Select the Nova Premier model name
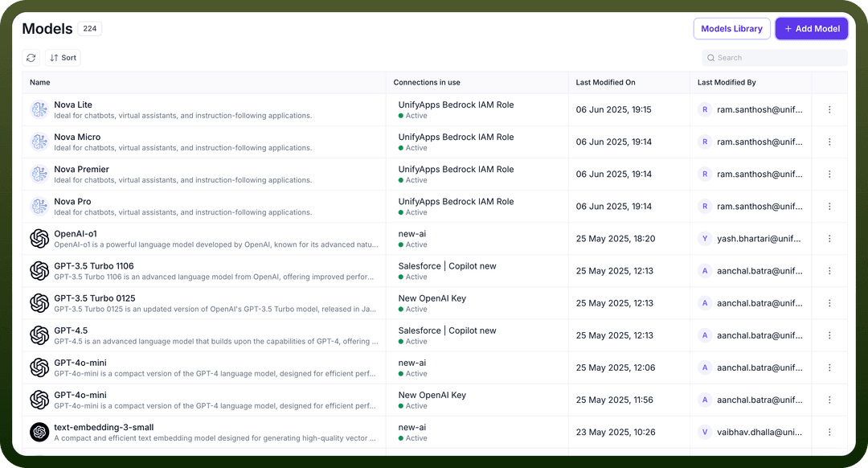Image resolution: width=868 pixels, height=468 pixels. coord(81,169)
